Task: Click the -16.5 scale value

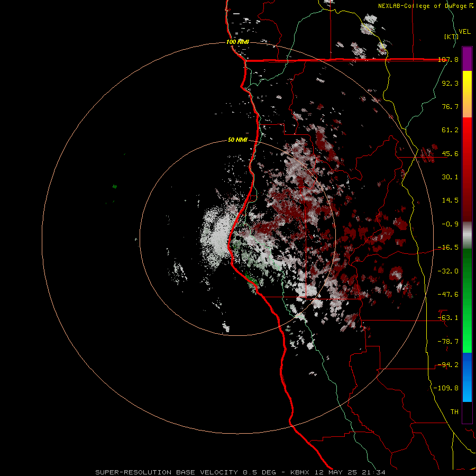Action: tap(448, 248)
